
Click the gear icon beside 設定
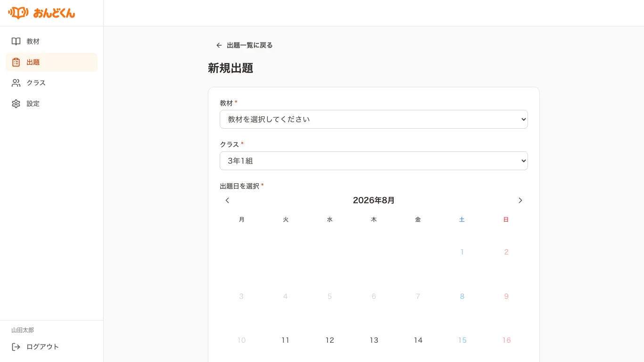click(x=16, y=104)
